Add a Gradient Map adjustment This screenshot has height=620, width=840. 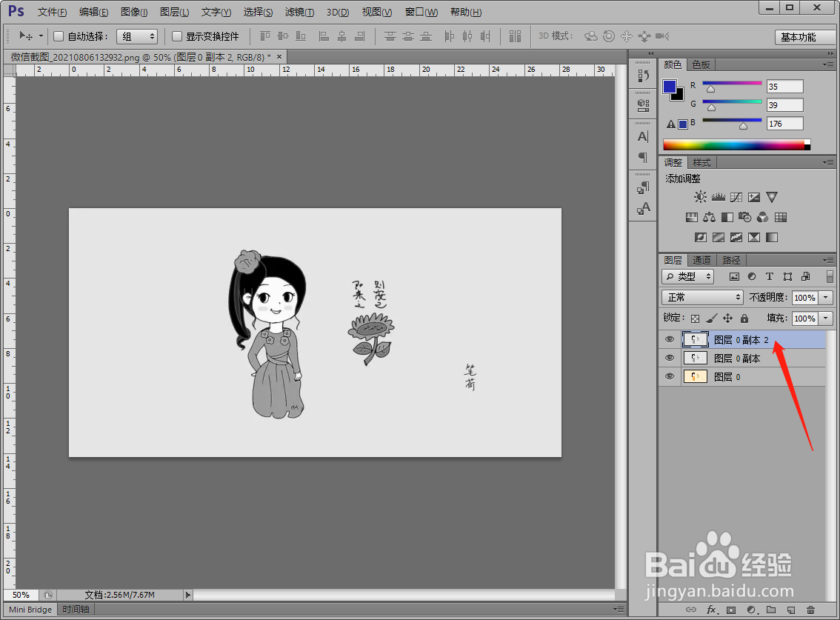[x=771, y=237]
